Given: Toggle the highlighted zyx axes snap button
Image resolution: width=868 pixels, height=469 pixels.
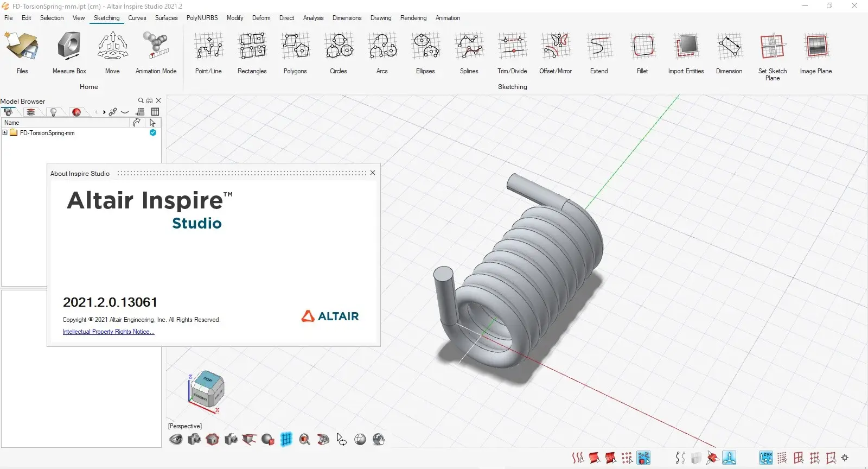Looking at the screenshot, I should point(765,458).
